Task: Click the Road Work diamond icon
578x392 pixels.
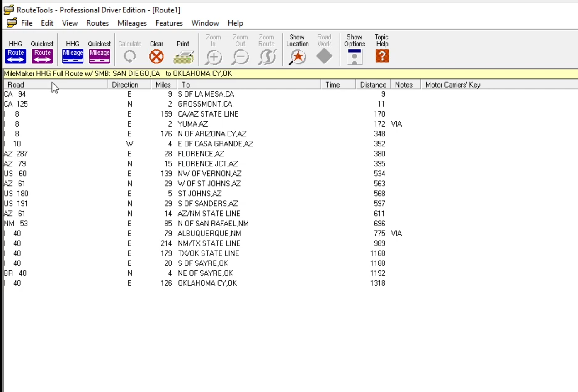Action: tap(324, 56)
